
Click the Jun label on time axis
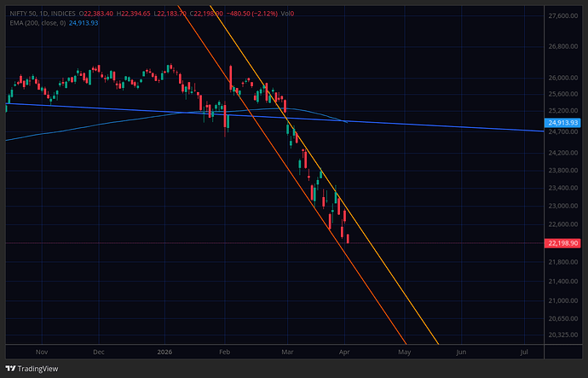pos(461,352)
